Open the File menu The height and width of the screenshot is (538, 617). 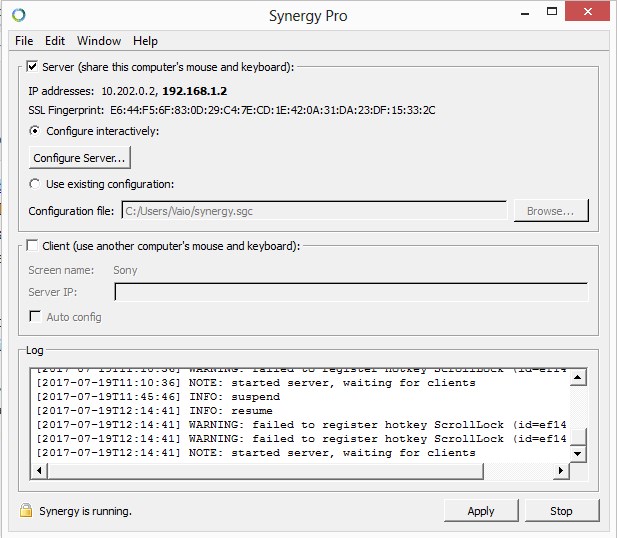tap(24, 41)
